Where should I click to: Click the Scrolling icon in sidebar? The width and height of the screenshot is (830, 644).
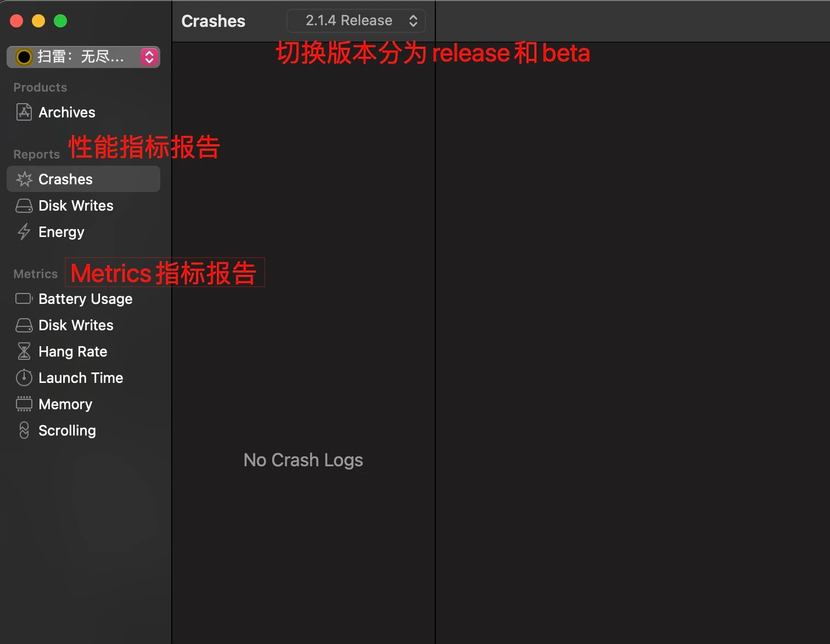(x=24, y=430)
